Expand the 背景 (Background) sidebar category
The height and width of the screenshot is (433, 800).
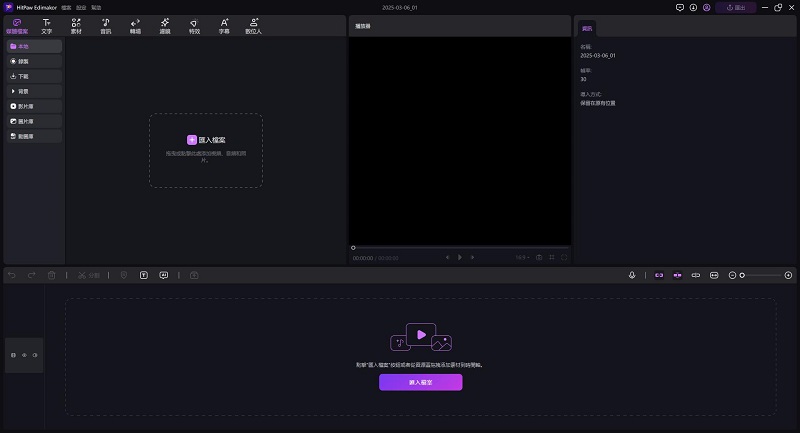pyautogui.click(x=33, y=91)
